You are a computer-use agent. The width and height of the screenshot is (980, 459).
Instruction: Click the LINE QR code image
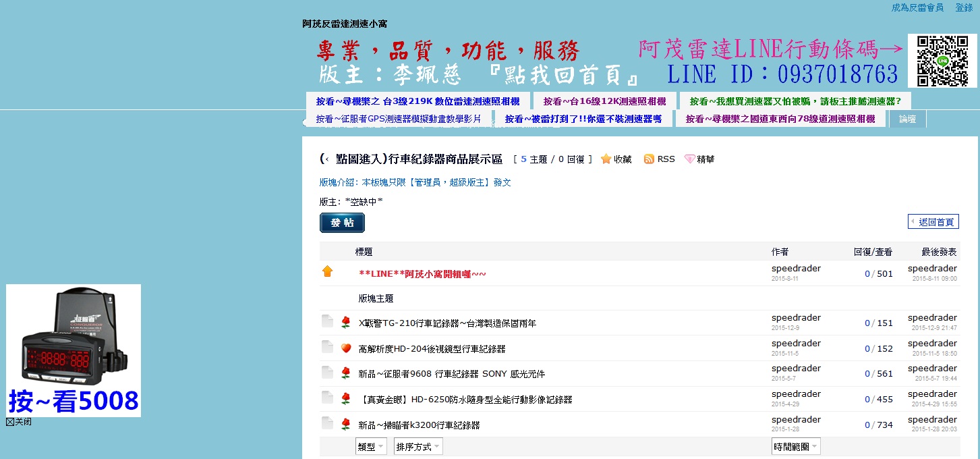[x=942, y=61]
